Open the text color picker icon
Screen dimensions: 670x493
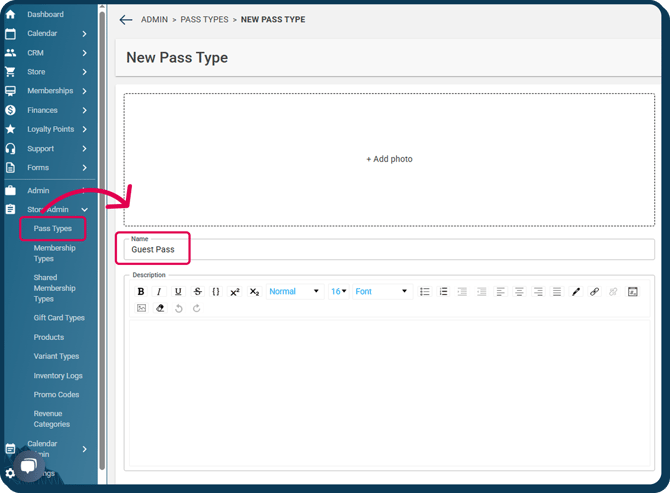point(575,292)
